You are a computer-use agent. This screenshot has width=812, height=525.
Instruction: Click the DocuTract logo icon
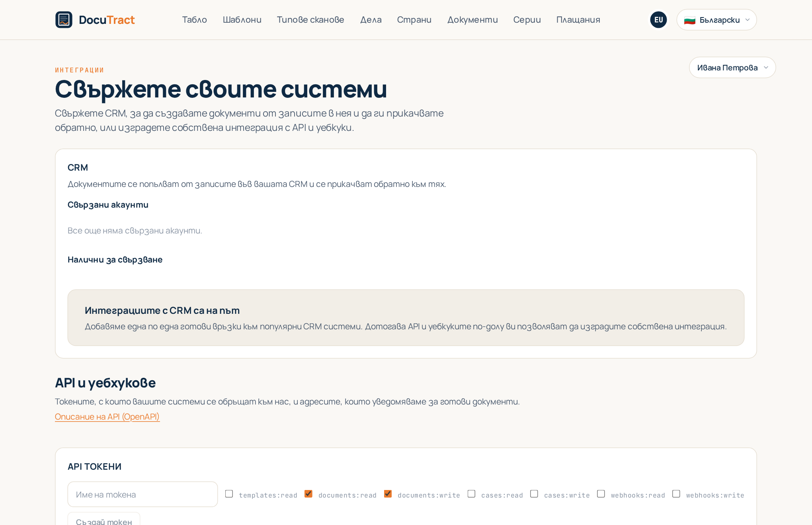[64, 19]
